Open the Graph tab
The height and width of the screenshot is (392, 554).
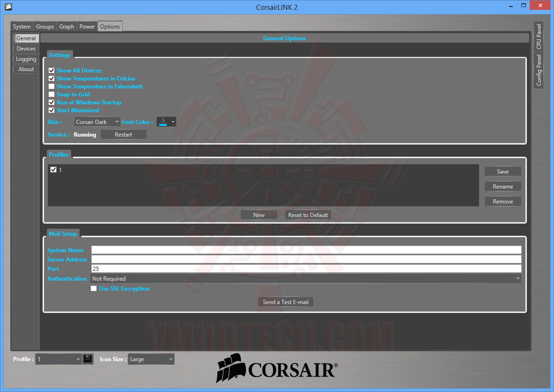(x=66, y=27)
